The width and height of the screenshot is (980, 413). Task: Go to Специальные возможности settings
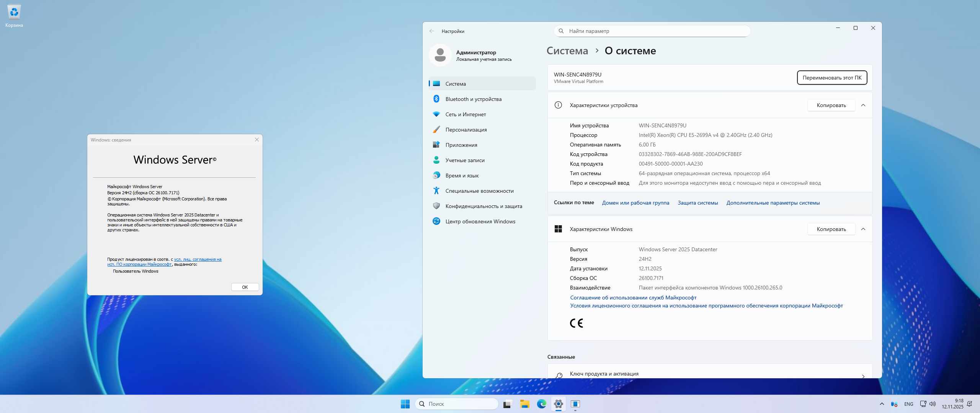pos(479,191)
